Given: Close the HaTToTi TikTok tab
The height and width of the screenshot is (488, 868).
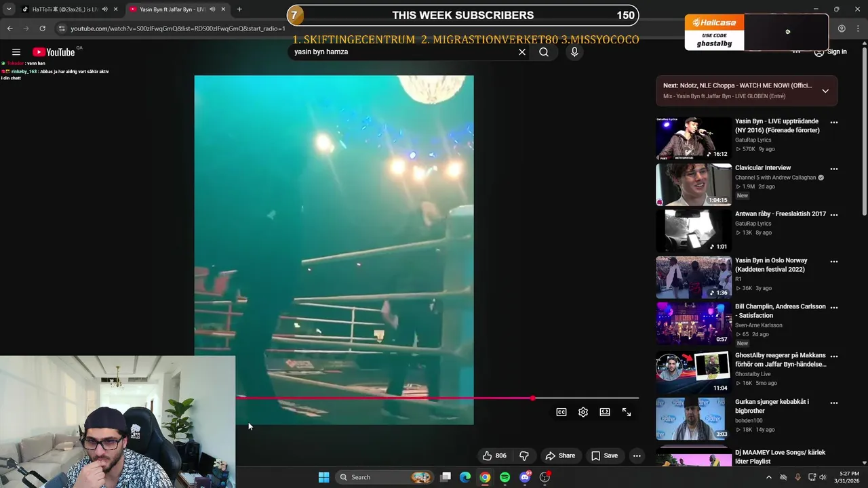Looking at the screenshot, I should coord(115,9).
